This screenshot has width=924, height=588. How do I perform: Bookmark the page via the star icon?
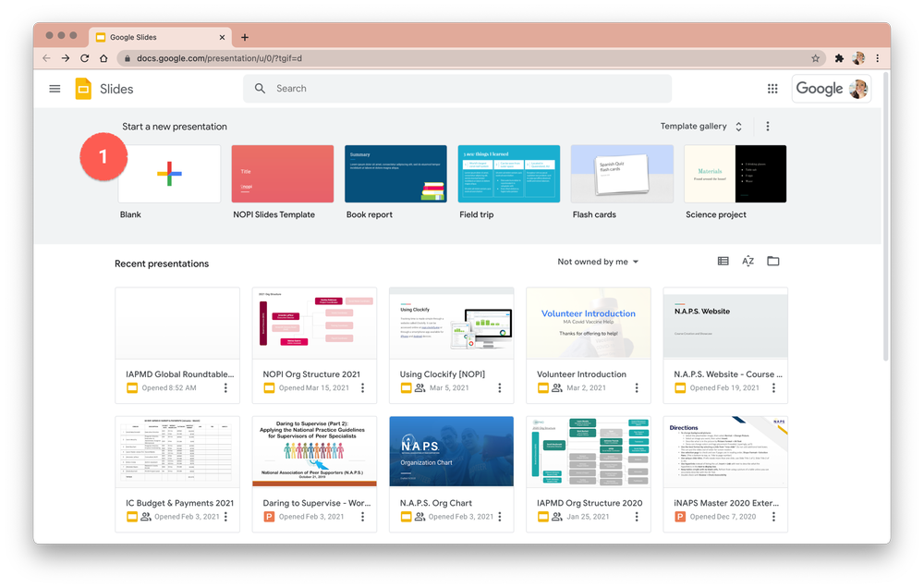[815, 57]
